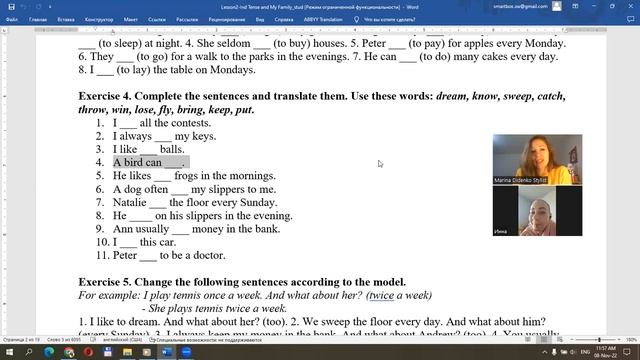
Task: Go to the Ссылки ribbon tab
Action: [x=157, y=19]
